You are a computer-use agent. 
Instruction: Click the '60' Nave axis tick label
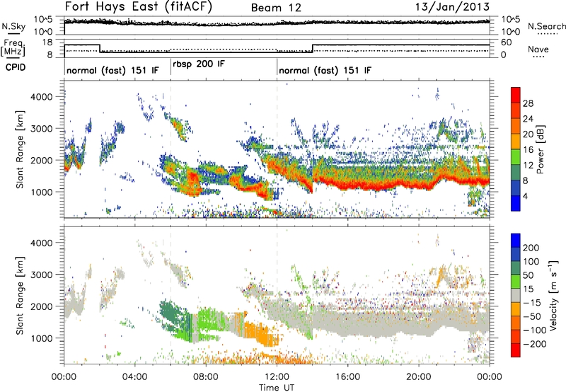(x=506, y=42)
